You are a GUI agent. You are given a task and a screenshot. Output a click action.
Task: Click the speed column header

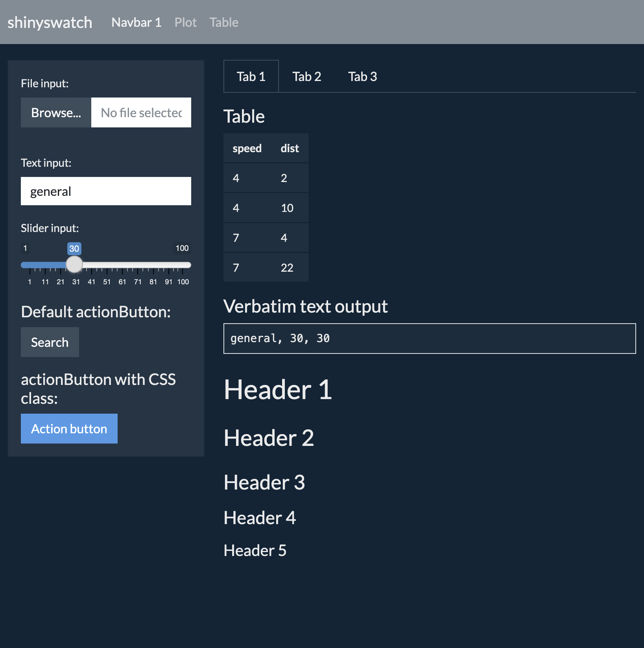[247, 149]
